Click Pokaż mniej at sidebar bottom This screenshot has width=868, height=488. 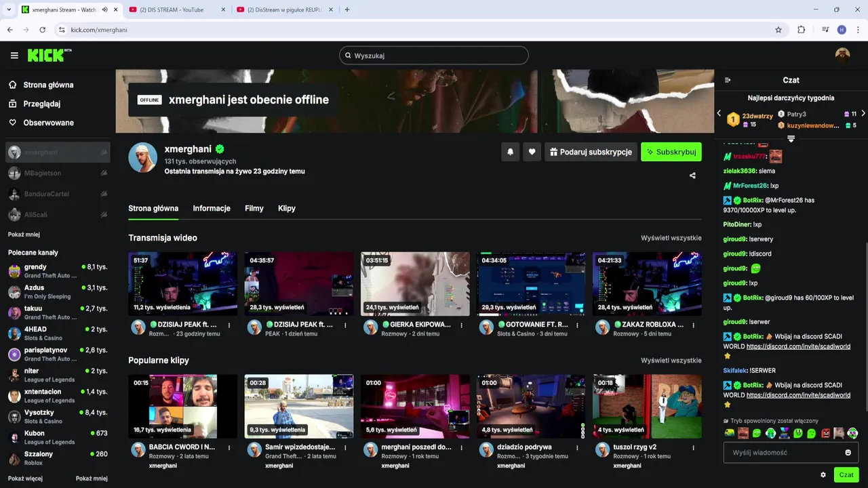92,479
